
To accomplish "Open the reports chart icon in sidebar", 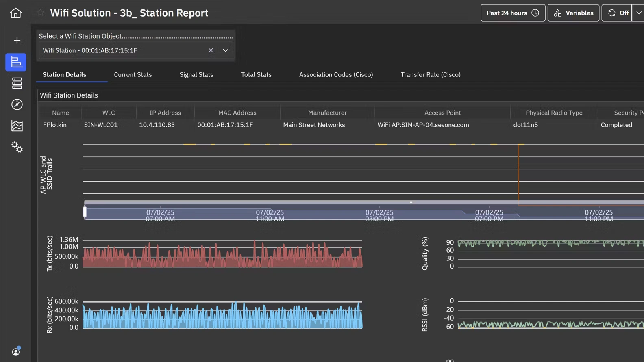I will click(16, 62).
